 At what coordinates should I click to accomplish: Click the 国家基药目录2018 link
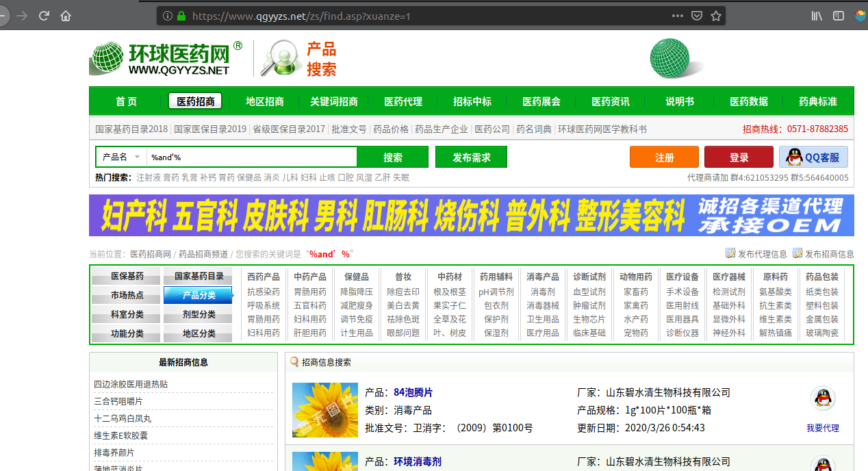tap(131, 129)
